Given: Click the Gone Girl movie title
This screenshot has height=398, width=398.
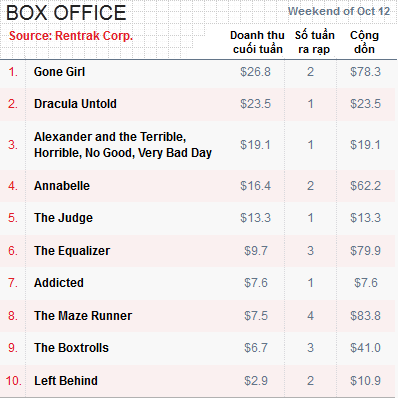Looking at the screenshot, I should click(59, 72).
